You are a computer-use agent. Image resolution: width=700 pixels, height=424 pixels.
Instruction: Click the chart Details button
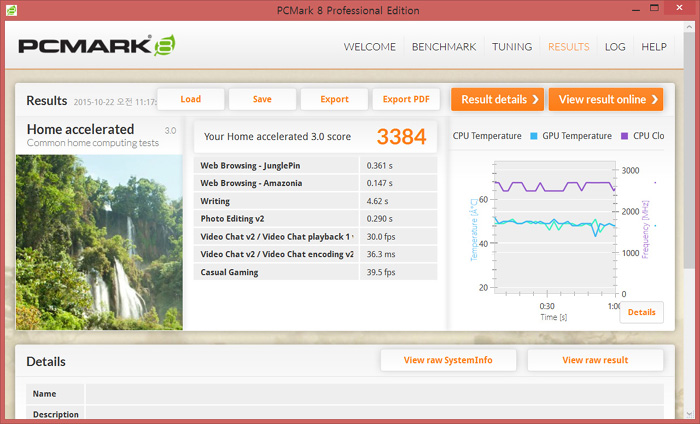tap(641, 312)
